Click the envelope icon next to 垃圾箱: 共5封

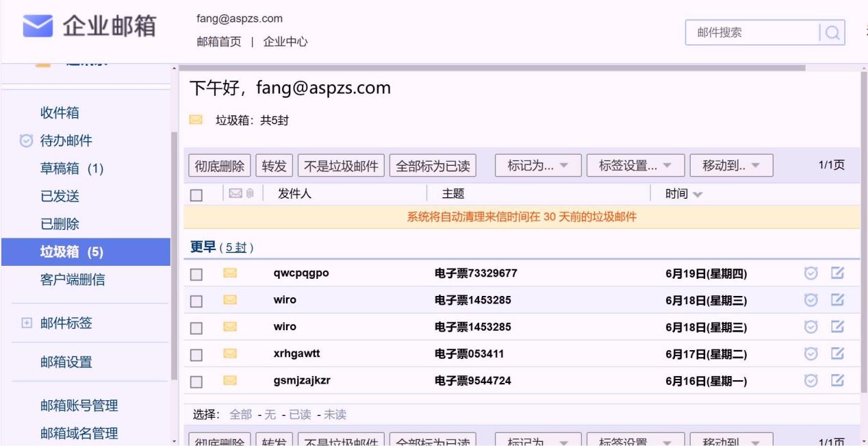coord(196,121)
